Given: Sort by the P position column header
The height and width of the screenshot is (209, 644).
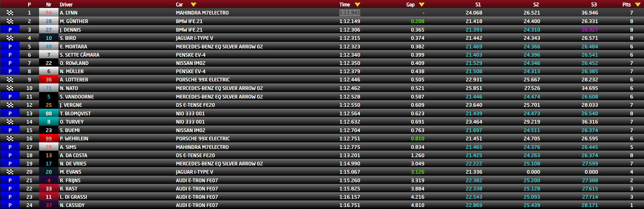Looking at the screenshot, I should [29, 5].
